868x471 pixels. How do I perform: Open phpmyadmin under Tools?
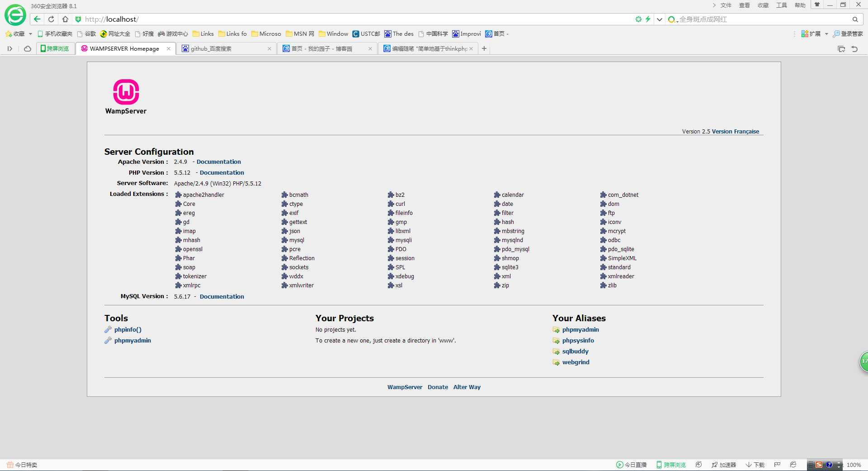132,340
